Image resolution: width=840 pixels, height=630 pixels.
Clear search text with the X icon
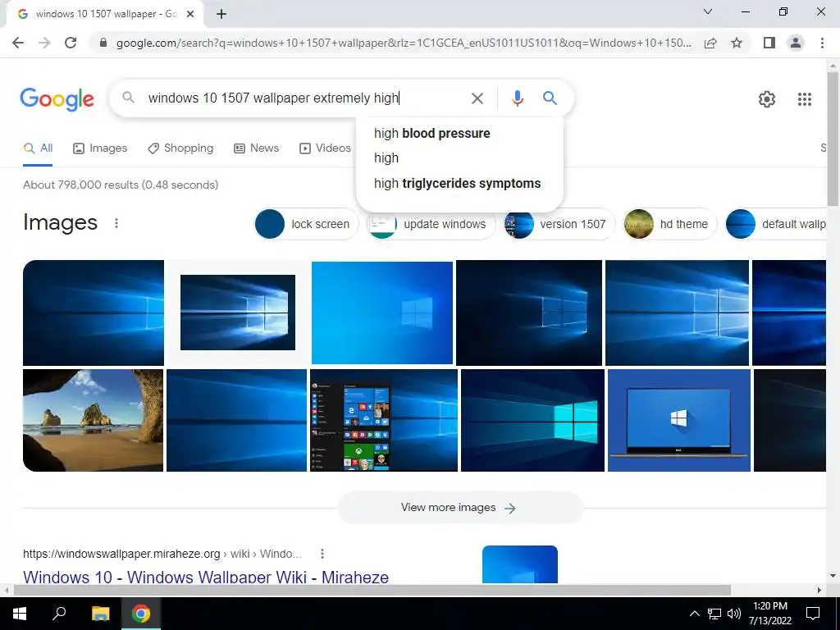(x=477, y=98)
